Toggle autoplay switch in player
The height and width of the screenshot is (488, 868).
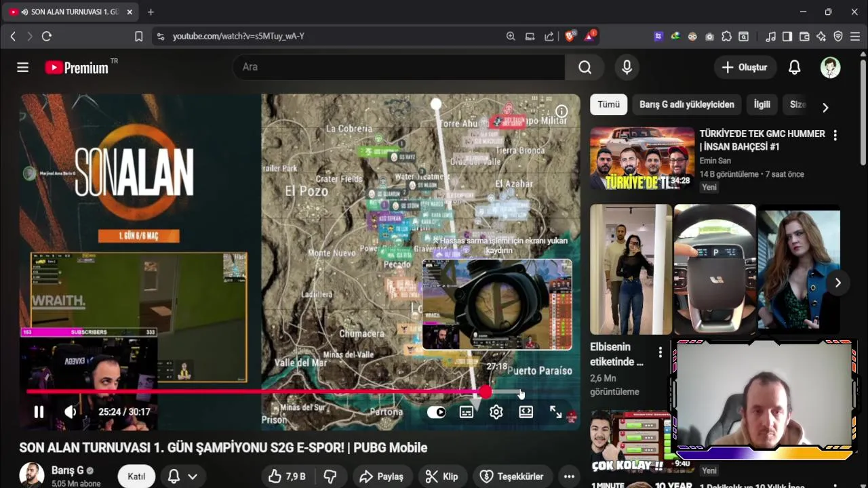[x=437, y=412]
